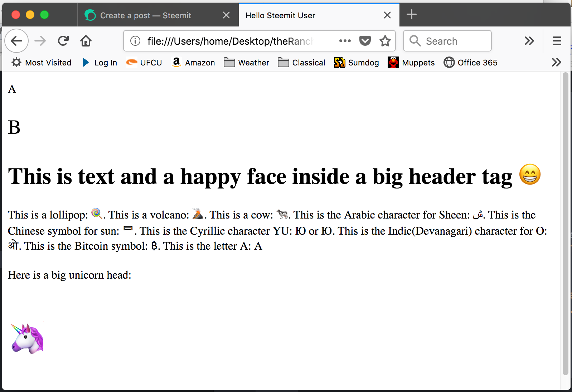572x392 pixels.
Task: Click the big unicorn head emoji
Action: click(28, 338)
